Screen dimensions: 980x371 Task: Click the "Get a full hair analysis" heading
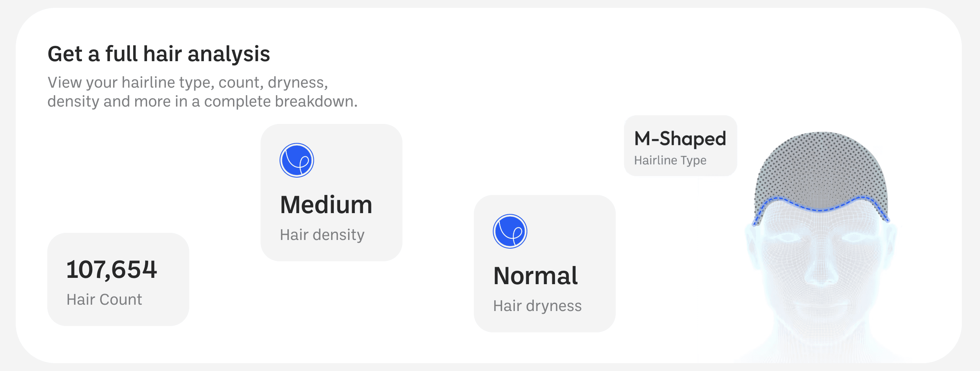[158, 54]
